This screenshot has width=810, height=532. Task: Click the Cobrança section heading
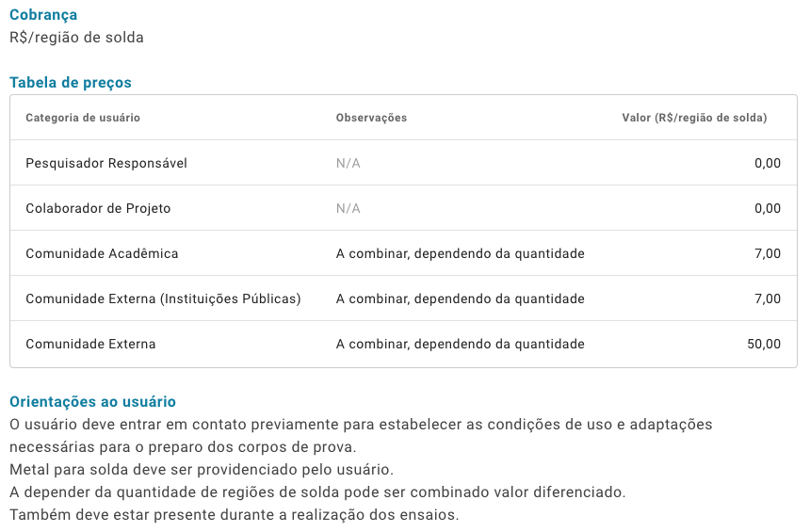(x=43, y=15)
